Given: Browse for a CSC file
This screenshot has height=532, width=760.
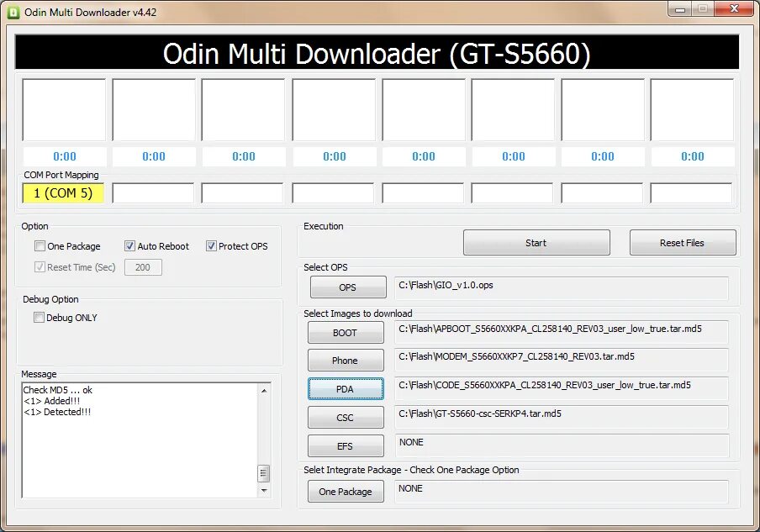Looking at the screenshot, I should pos(346,418).
